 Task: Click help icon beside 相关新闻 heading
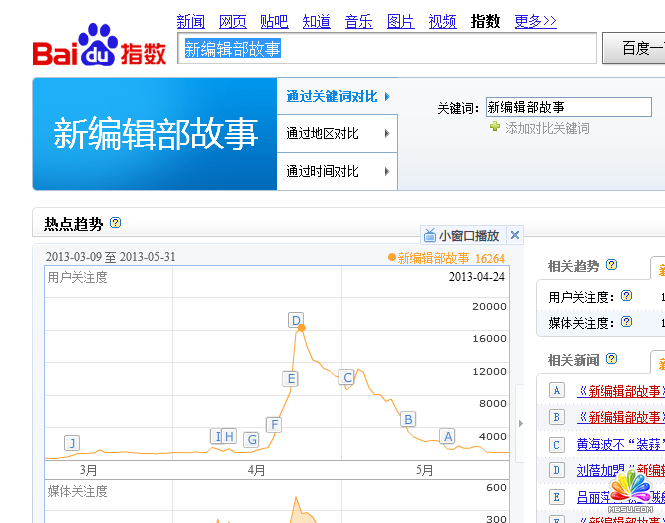[x=612, y=359]
